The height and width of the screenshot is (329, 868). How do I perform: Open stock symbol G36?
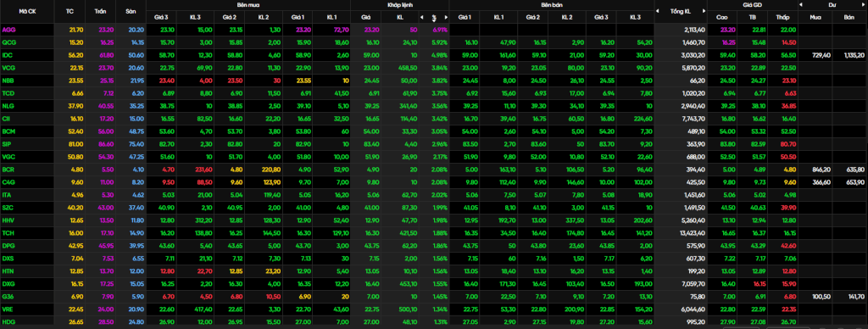tap(8, 297)
